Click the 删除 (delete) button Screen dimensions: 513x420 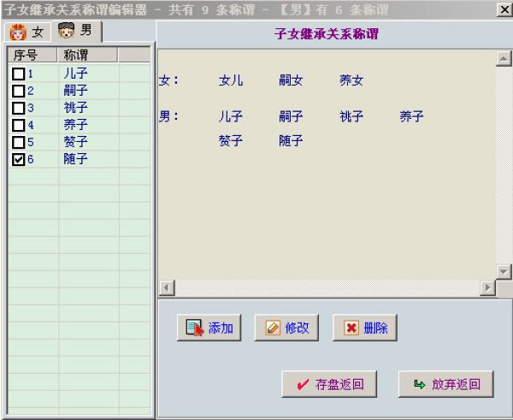365,328
